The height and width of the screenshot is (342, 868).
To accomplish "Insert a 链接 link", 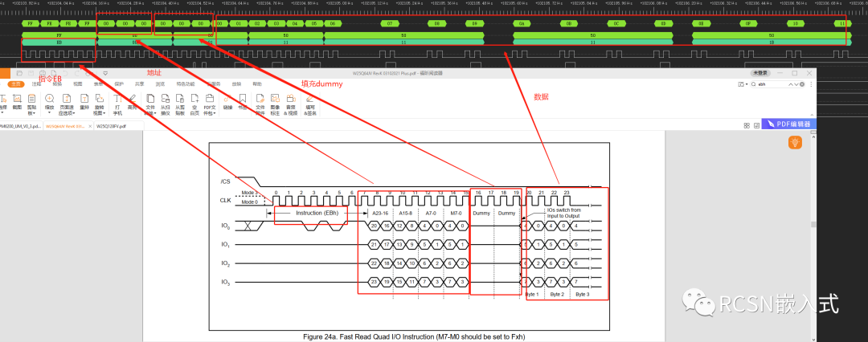I will click(x=227, y=102).
